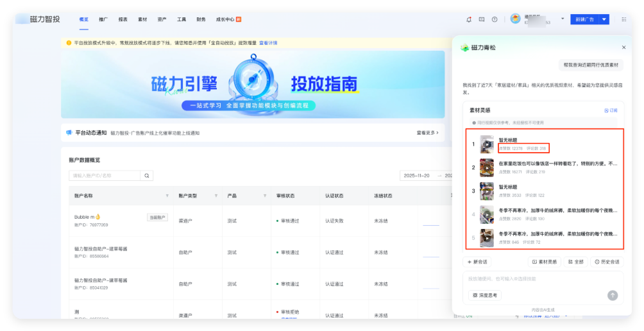Viewport: 644px width, 331px height.
Task: Filter the 产品 column
Action: [265, 196]
